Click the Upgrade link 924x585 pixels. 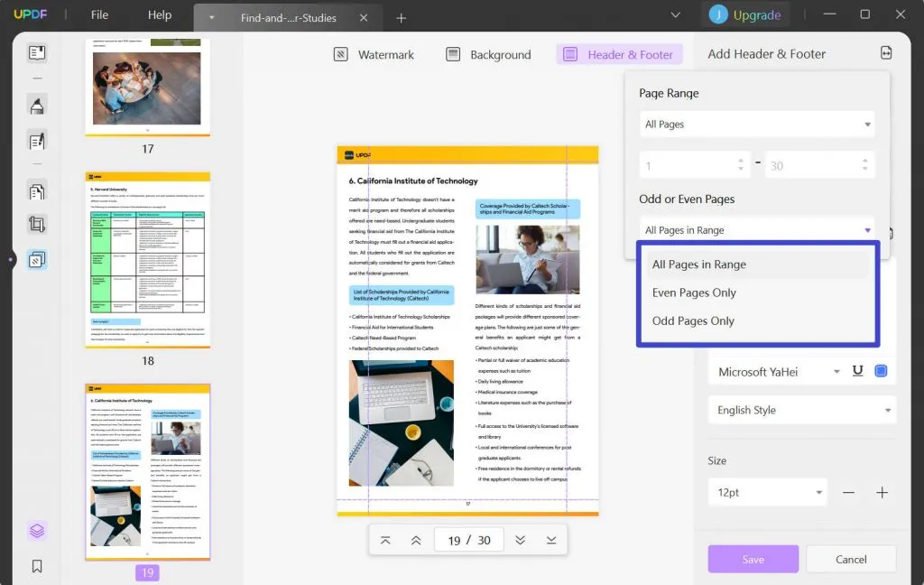tap(757, 15)
